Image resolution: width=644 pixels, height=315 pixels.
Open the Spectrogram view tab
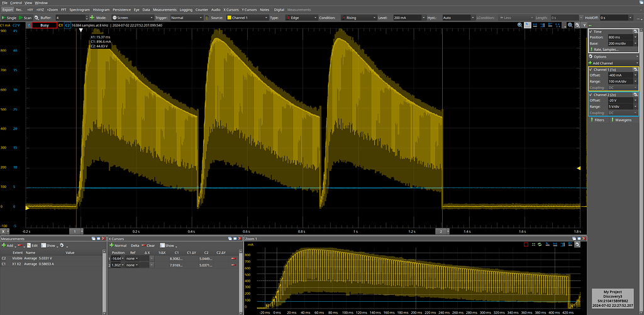79,10
